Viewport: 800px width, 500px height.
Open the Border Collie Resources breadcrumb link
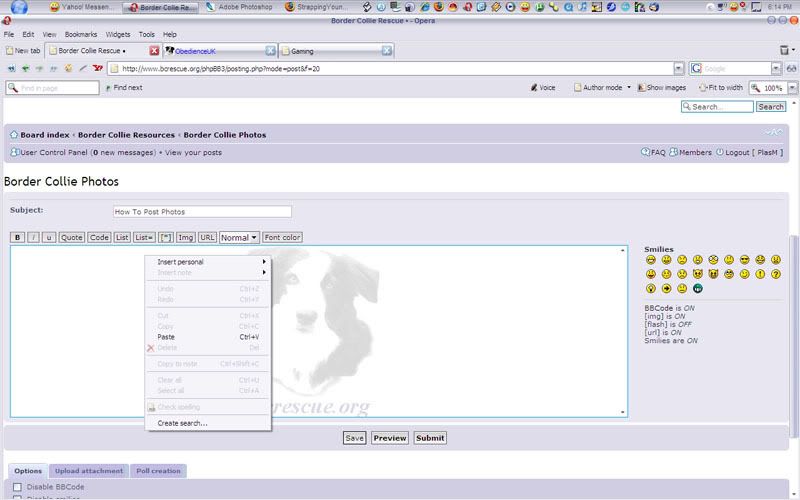tap(126, 135)
